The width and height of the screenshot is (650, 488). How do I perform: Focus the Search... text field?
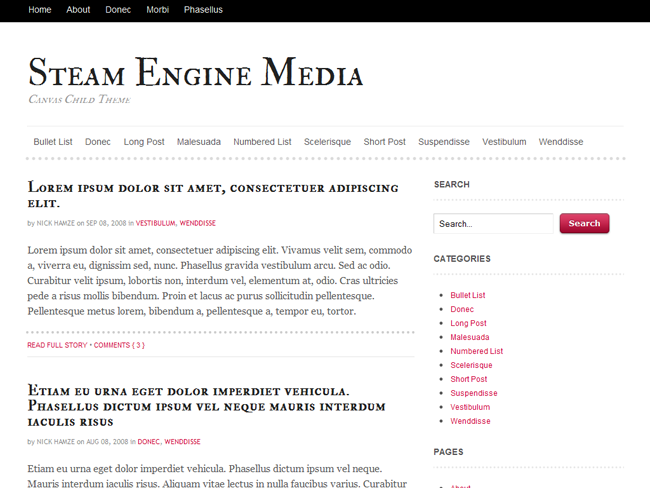[x=493, y=223]
